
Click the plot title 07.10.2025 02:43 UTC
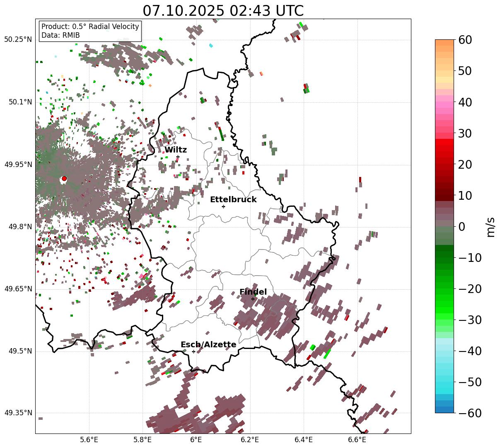point(223,10)
